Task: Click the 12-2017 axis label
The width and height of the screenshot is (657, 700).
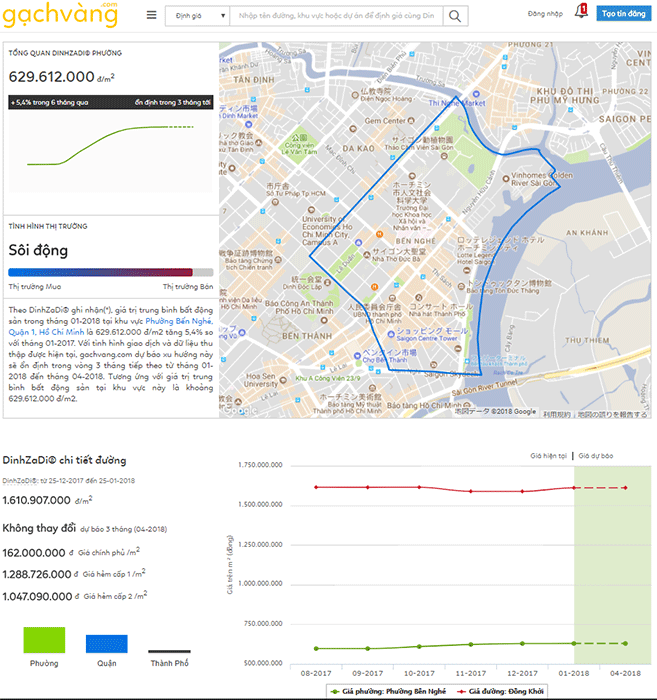Action: [x=522, y=673]
